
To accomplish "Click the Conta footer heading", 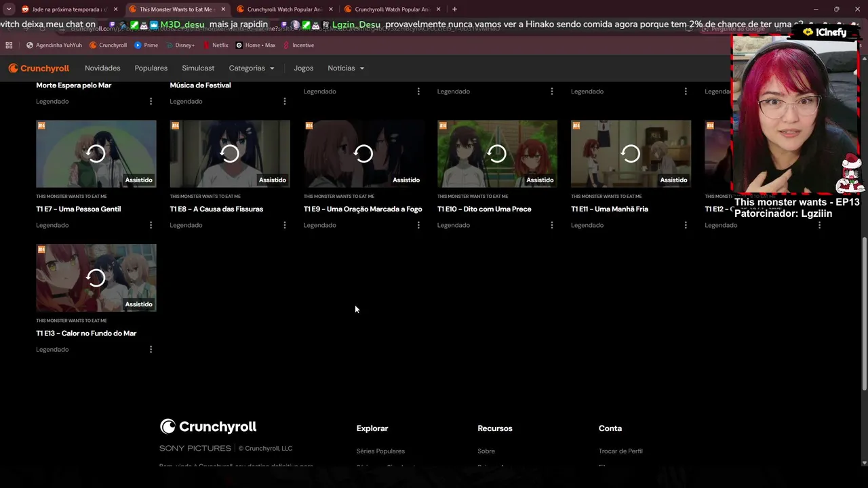I will point(610,428).
